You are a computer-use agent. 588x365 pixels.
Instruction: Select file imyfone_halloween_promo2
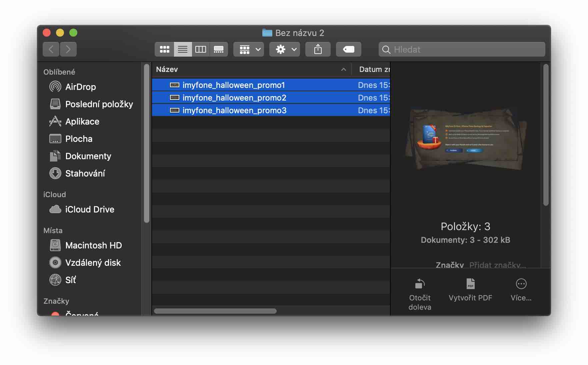(x=271, y=98)
